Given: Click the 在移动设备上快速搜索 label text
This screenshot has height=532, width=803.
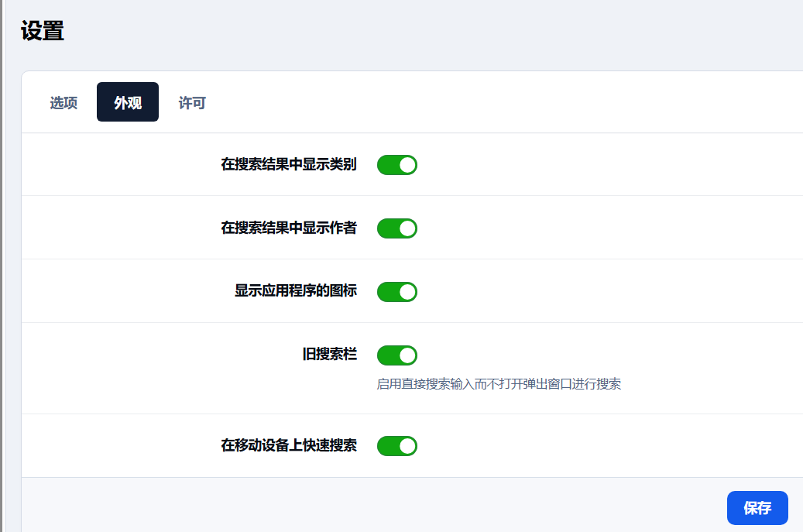Looking at the screenshot, I should pyautogui.click(x=288, y=446).
